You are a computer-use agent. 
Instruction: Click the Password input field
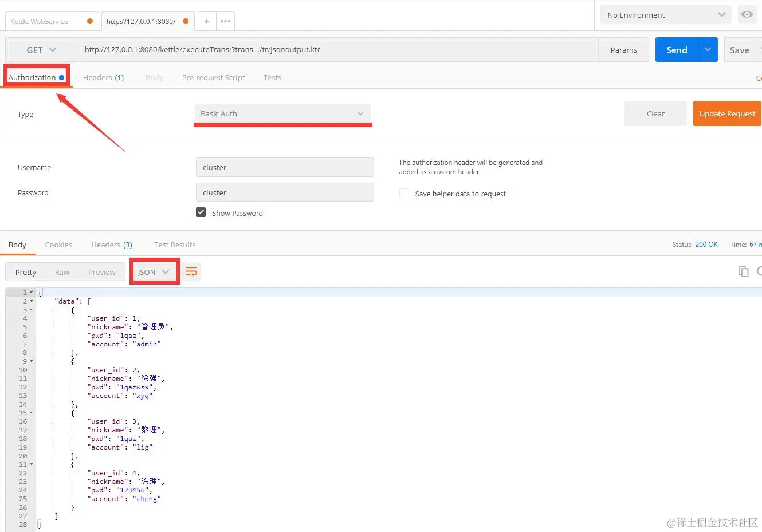pyautogui.click(x=285, y=192)
